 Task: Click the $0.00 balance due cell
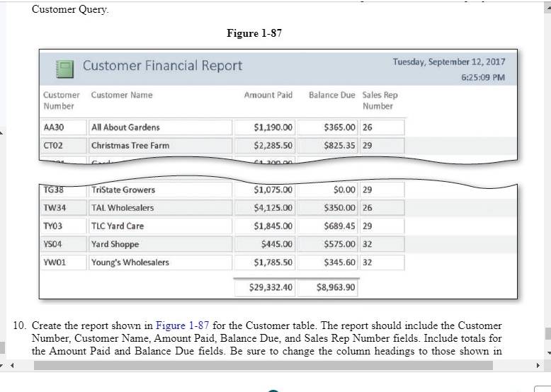click(327, 190)
